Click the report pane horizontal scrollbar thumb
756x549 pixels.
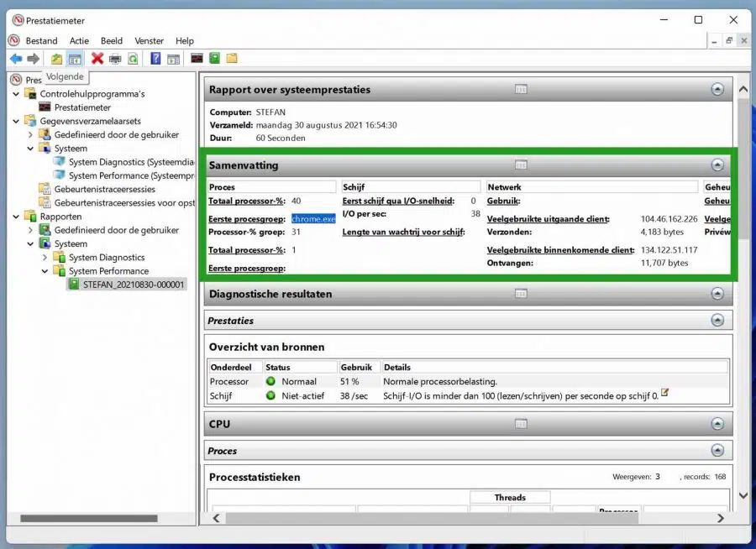point(433,518)
